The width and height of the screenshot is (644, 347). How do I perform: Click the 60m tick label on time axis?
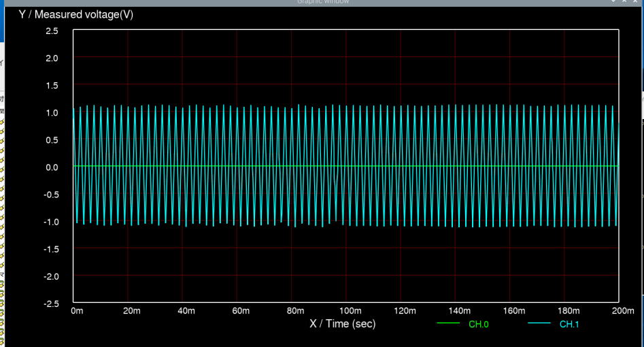[241, 311]
